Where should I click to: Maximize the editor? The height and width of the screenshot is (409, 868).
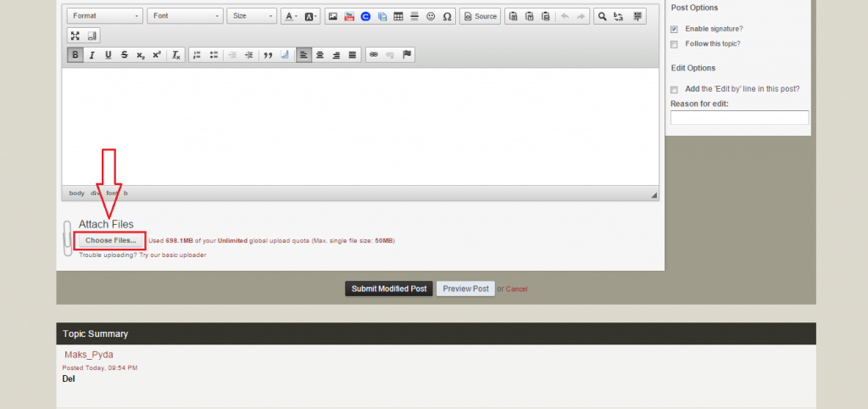[75, 36]
